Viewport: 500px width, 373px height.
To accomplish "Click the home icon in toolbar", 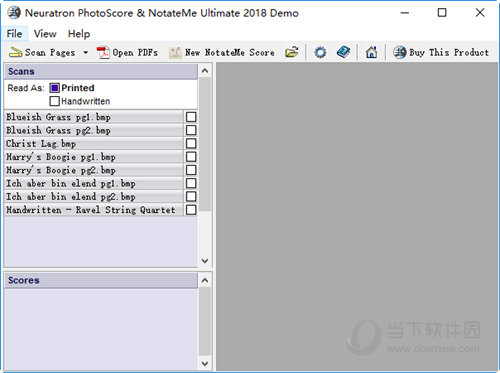I will tap(371, 52).
